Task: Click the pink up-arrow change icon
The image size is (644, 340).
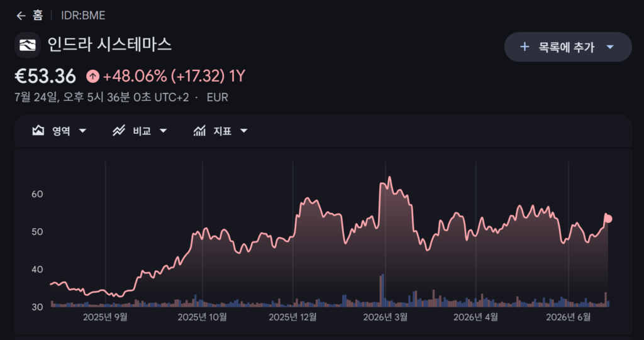Action: tap(92, 77)
